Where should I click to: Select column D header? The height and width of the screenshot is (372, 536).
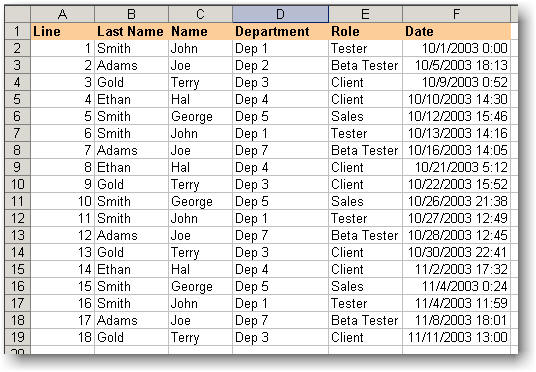pyautogui.click(x=280, y=14)
